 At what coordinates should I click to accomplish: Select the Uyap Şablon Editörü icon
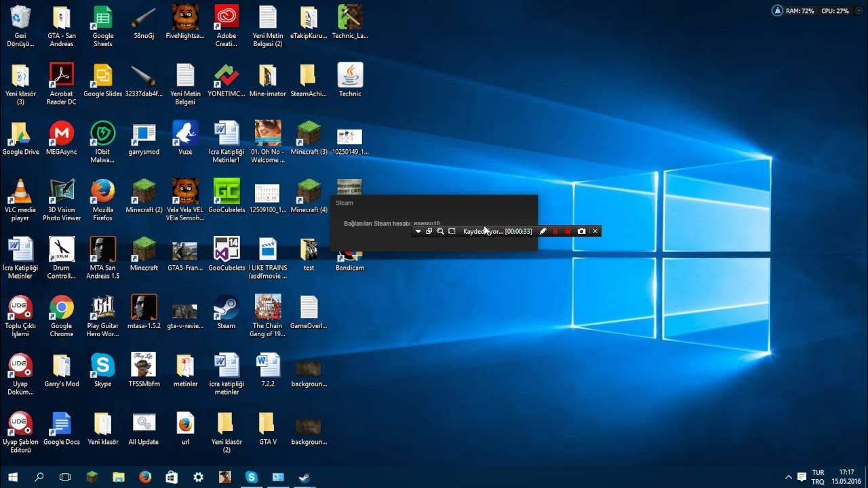[20, 432]
